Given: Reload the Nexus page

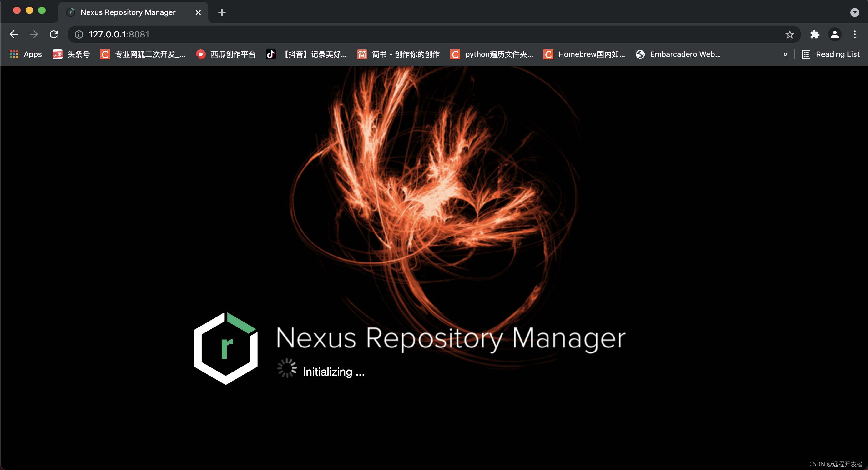Looking at the screenshot, I should pos(54,34).
